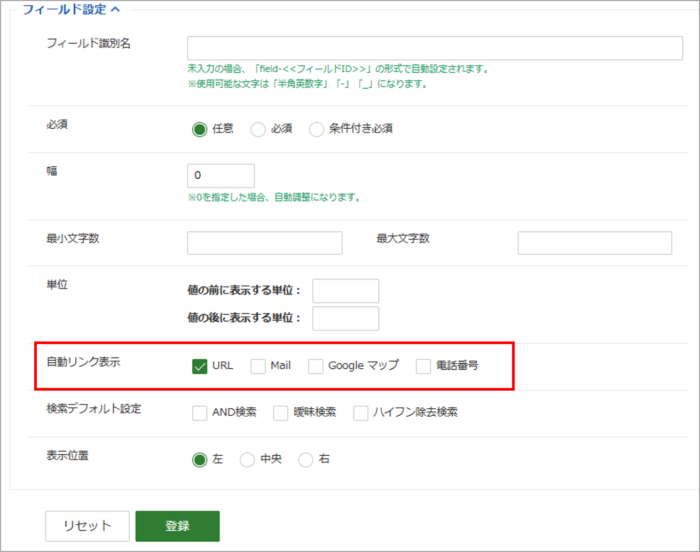The width and height of the screenshot is (700, 552).
Task: Click the 幅 width input field
Action: coord(221,176)
